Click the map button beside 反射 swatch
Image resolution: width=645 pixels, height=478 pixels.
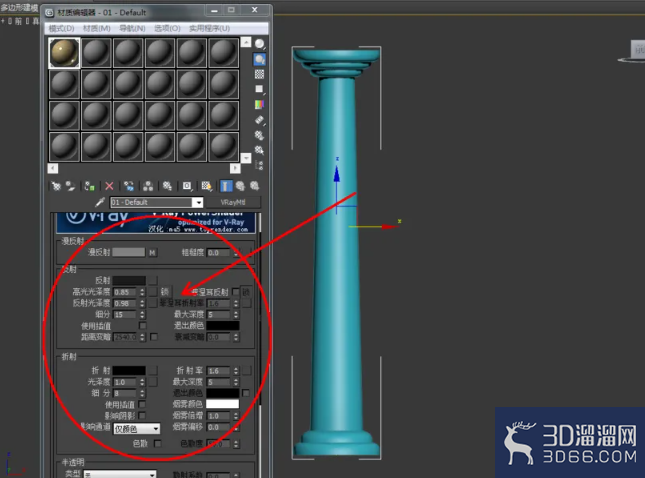153,281
